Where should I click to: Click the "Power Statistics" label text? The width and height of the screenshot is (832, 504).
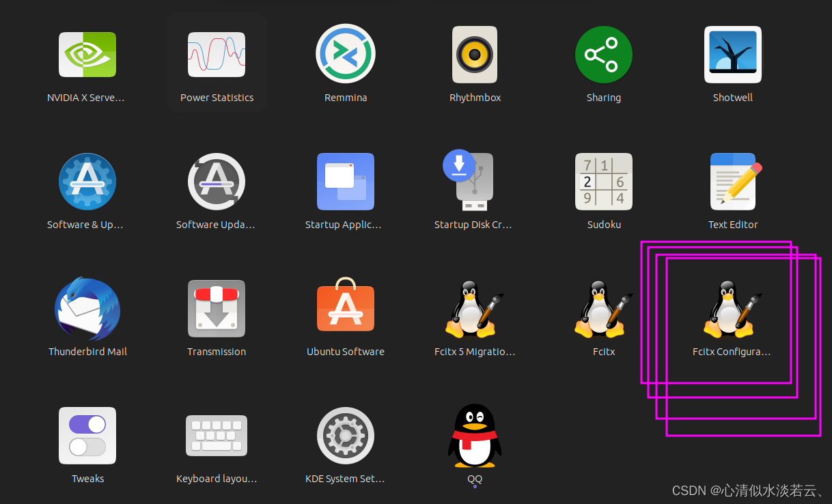tap(217, 98)
